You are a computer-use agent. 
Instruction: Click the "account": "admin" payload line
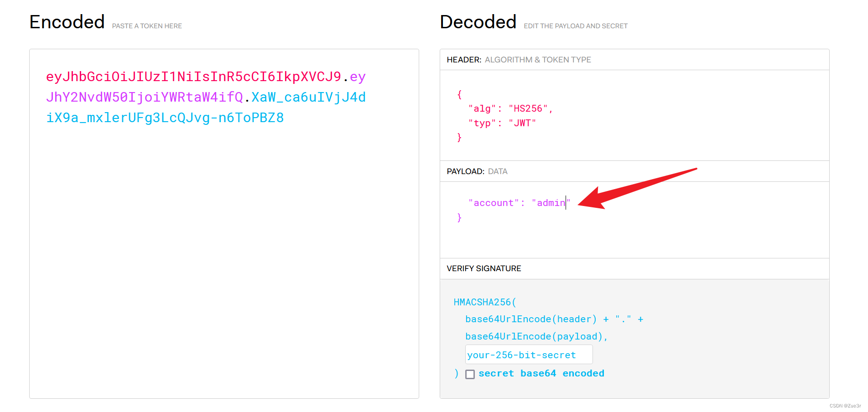519,203
